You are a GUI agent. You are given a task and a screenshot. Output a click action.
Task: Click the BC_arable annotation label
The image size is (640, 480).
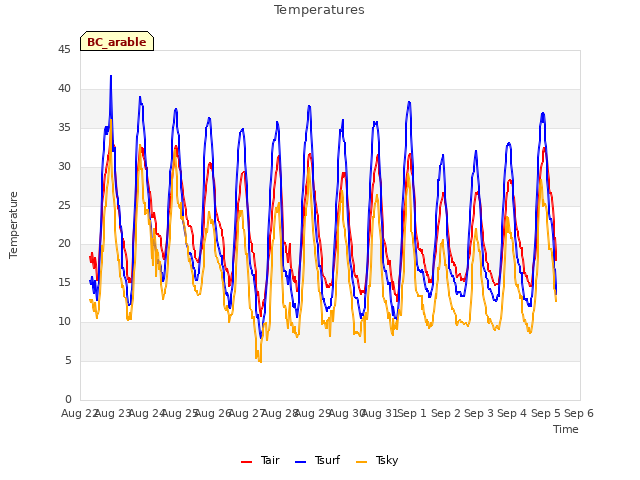pos(117,41)
